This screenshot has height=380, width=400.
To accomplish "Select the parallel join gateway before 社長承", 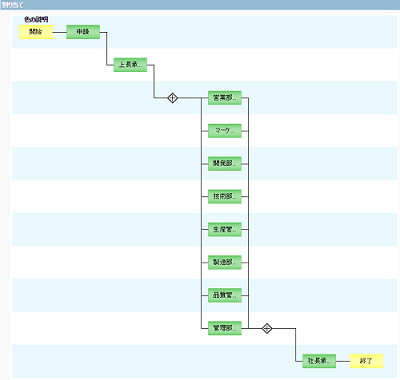I will 267,329.
